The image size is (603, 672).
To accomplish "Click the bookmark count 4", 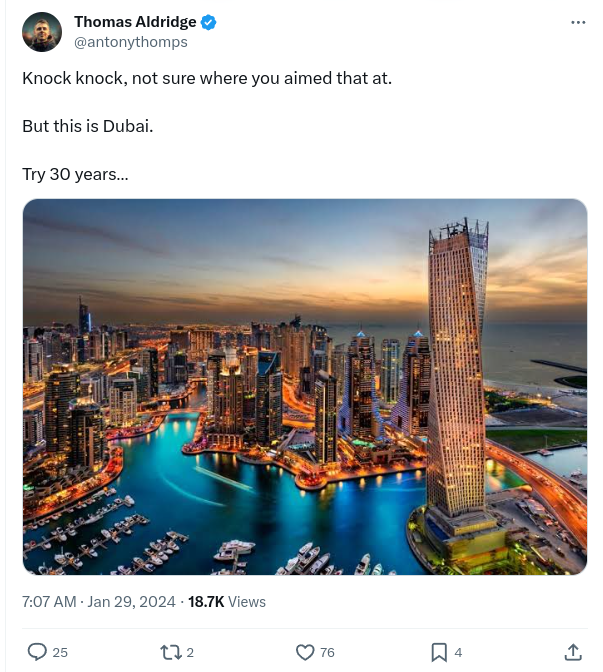I will (x=458, y=652).
